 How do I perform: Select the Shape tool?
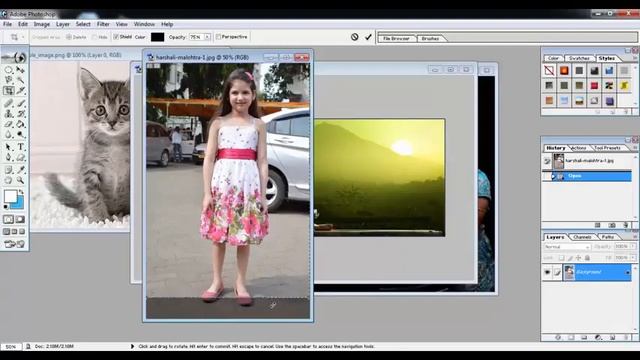(20, 158)
